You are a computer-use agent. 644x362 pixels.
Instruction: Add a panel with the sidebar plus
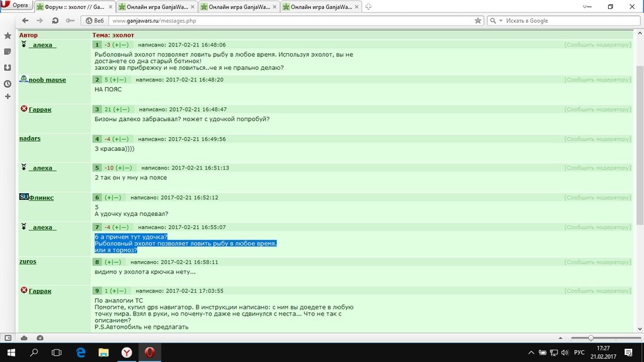pyautogui.click(x=8, y=96)
